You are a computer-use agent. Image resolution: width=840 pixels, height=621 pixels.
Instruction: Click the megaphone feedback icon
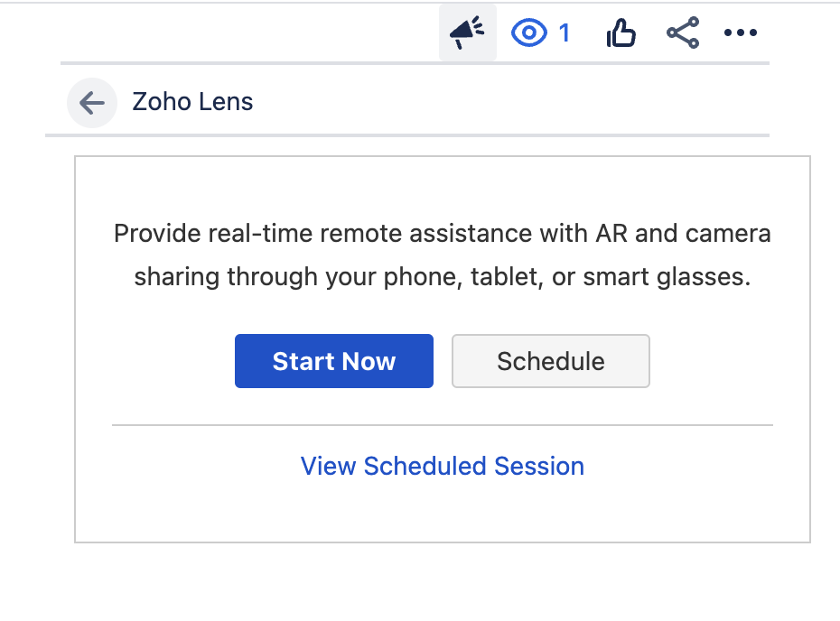coord(467,33)
